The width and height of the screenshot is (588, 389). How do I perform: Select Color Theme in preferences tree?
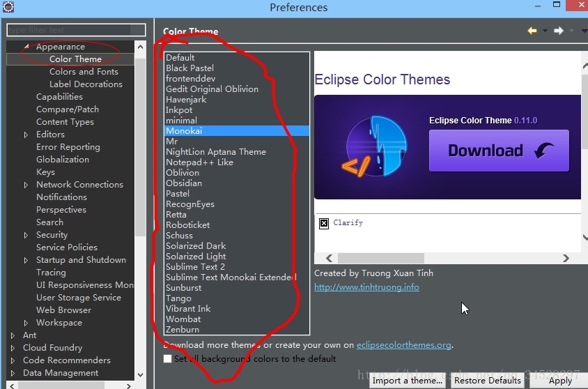tap(75, 59)
